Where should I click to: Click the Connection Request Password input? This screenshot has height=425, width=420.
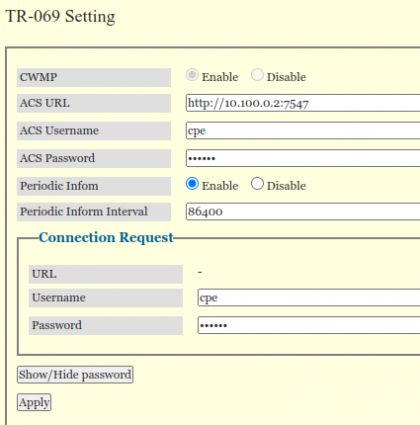[309, 325]
